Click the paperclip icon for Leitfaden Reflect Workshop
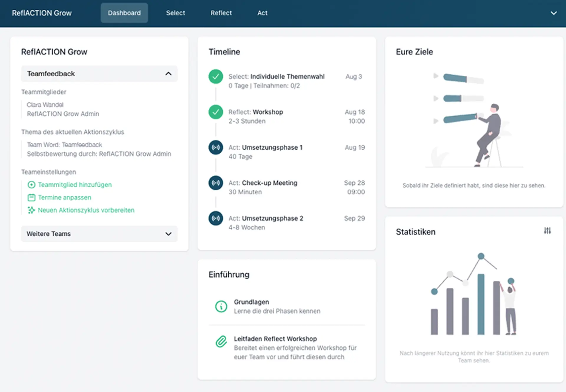The width and height of the screenshot is (566, 392). tap(221, 342)
